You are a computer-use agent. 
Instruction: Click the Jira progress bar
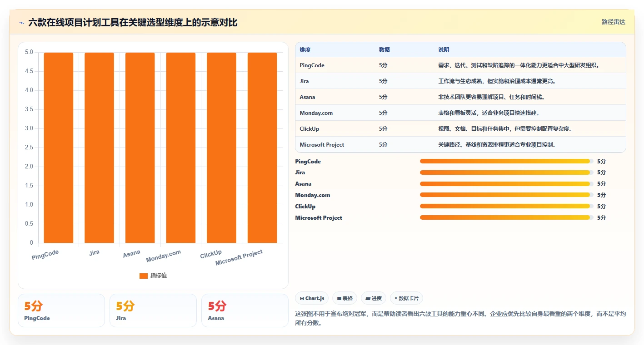click(507, 172)
